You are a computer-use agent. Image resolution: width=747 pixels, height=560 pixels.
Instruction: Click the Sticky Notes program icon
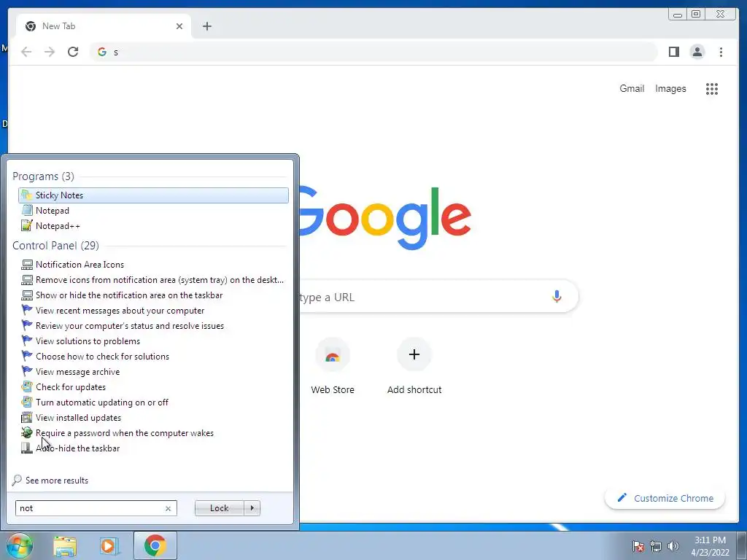click(x=27, y=195)
